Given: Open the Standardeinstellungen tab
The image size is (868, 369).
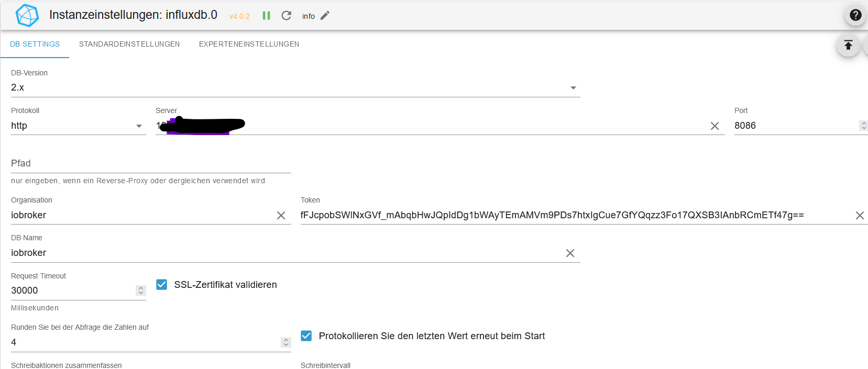Looking at the screenshot, I should [129, 44].
